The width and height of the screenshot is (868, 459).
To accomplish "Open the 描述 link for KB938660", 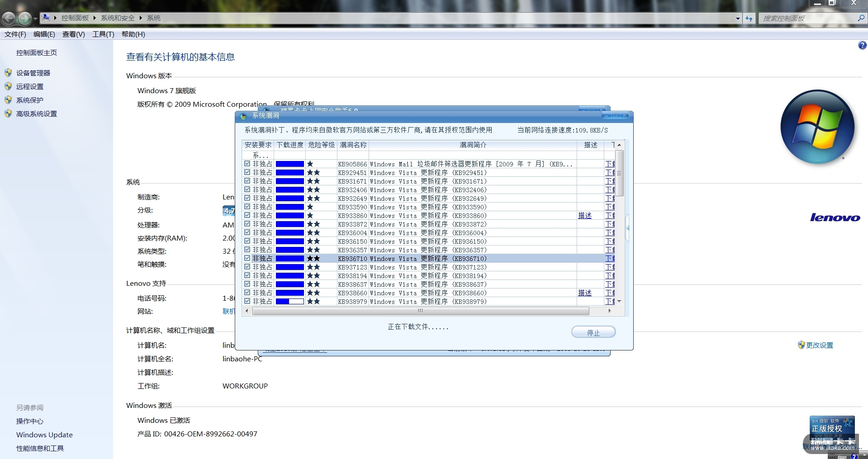I will 585,293.
